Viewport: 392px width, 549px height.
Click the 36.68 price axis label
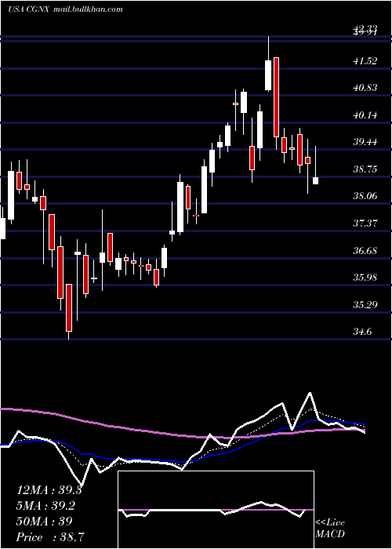coord(365,250)
